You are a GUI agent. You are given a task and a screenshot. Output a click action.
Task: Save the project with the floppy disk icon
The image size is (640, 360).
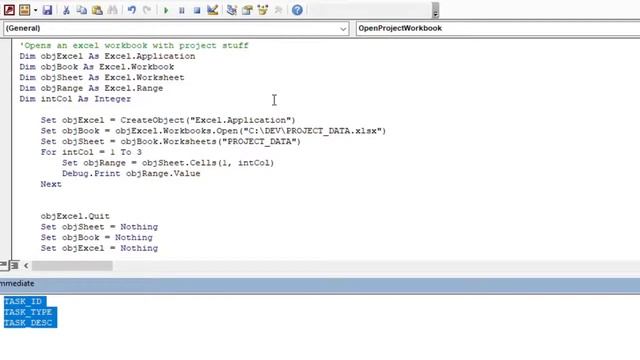[x=47, y=10]
